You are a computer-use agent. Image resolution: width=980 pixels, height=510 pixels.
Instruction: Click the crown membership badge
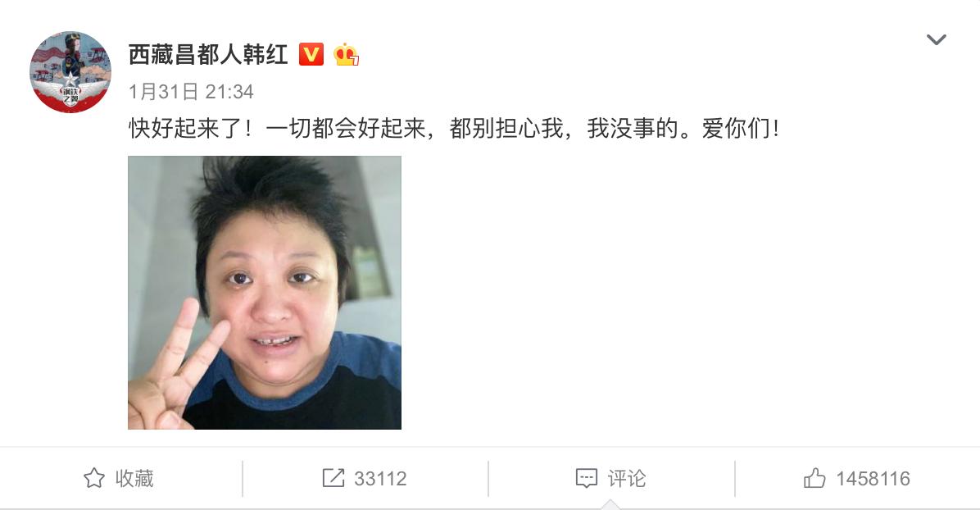(x=346, y=54)
